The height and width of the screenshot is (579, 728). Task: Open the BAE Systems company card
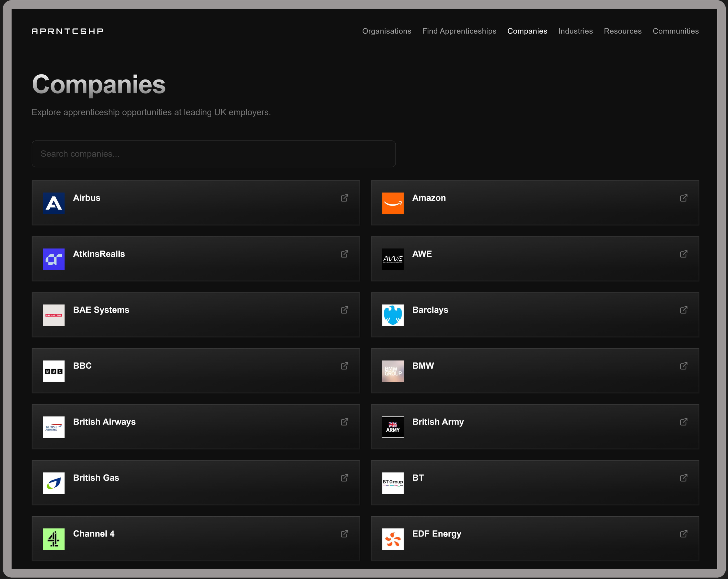pos(196,315)
